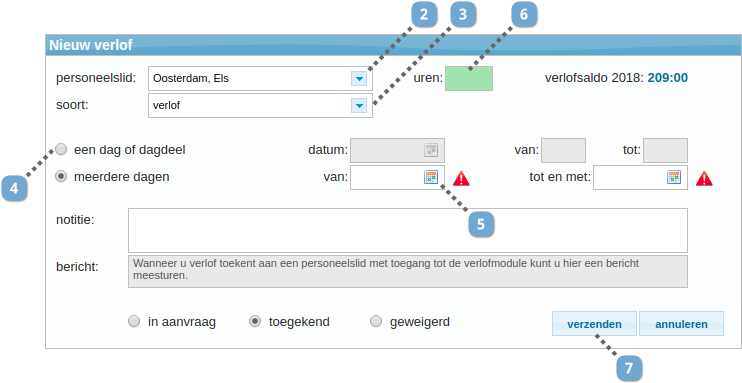Select 'meerdere dagen' radio option
Screen dimensions: 742x383
pos(61,177)
